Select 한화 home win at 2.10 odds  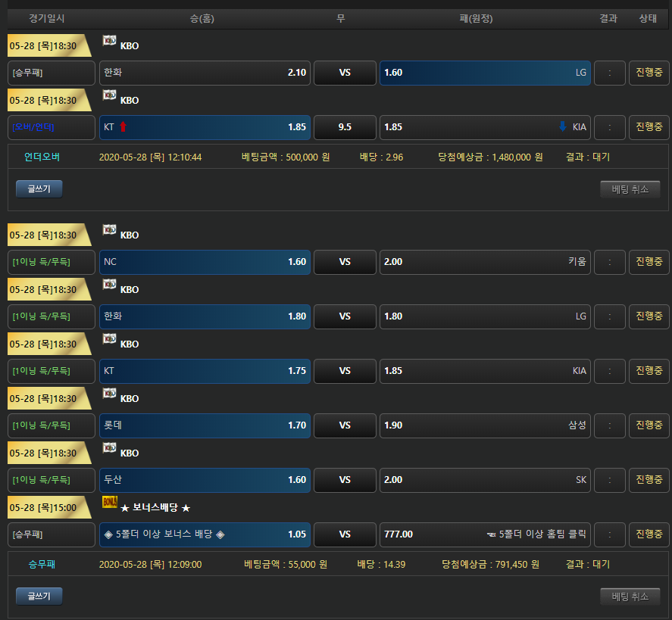(x=205, y=73)
